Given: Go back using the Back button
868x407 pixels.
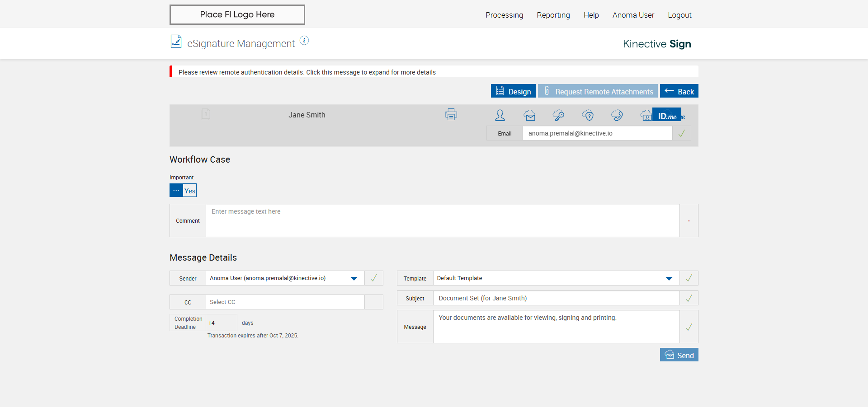Looking at the screenshot, I should point(679,91).
